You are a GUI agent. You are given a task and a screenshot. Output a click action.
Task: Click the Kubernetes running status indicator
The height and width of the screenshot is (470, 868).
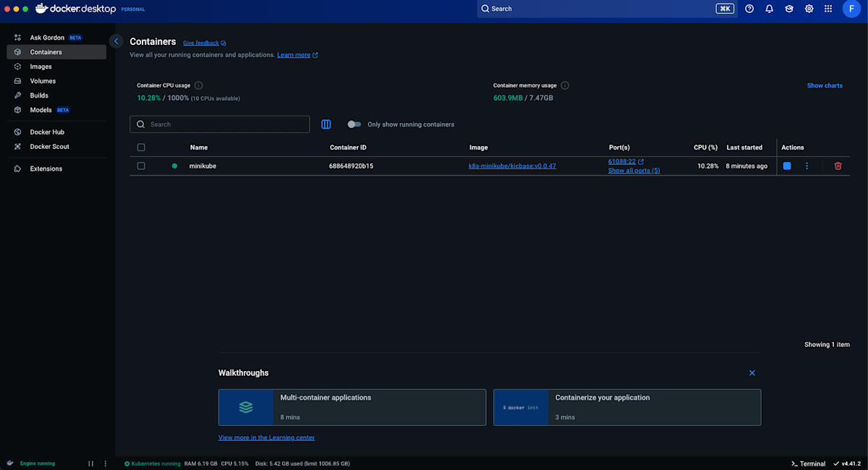click(152, 463)
